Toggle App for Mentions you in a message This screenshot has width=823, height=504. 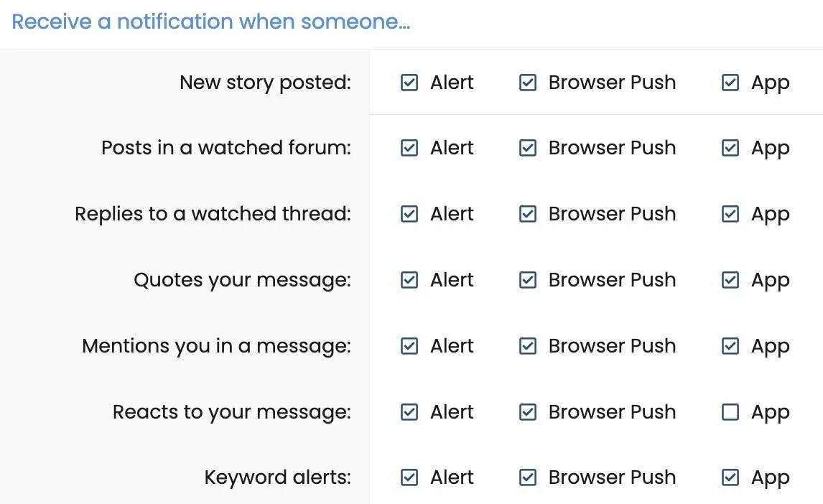(x=730, y=346)
